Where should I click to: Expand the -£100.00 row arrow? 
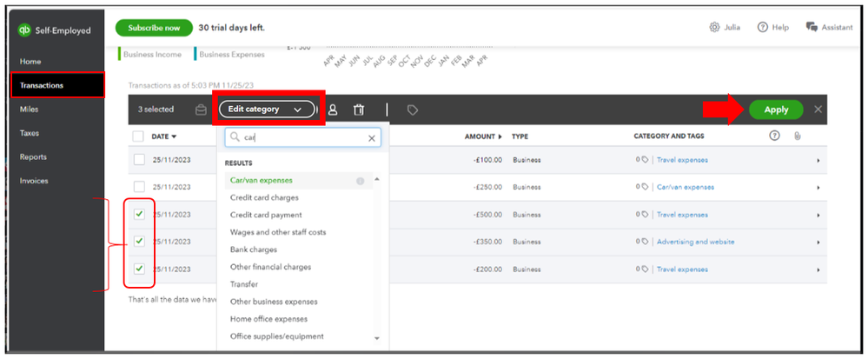pos(818,161)
